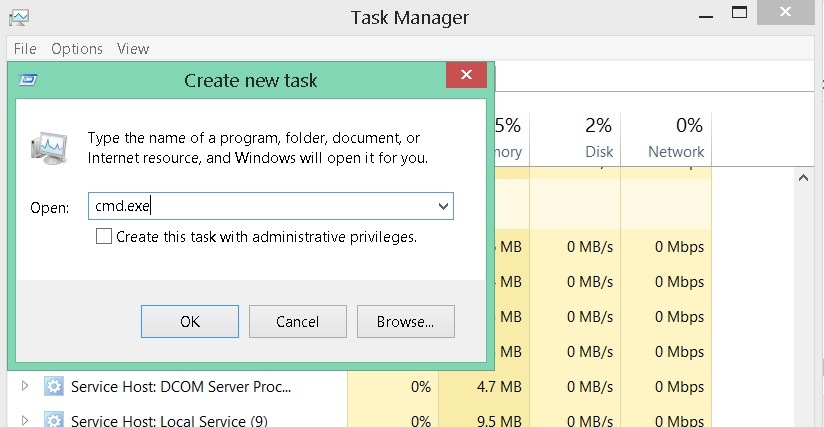Image resolution: width=824 pixels, height=427 pixels.
Task: Sort by the Network column header
Action: point(676,138)
